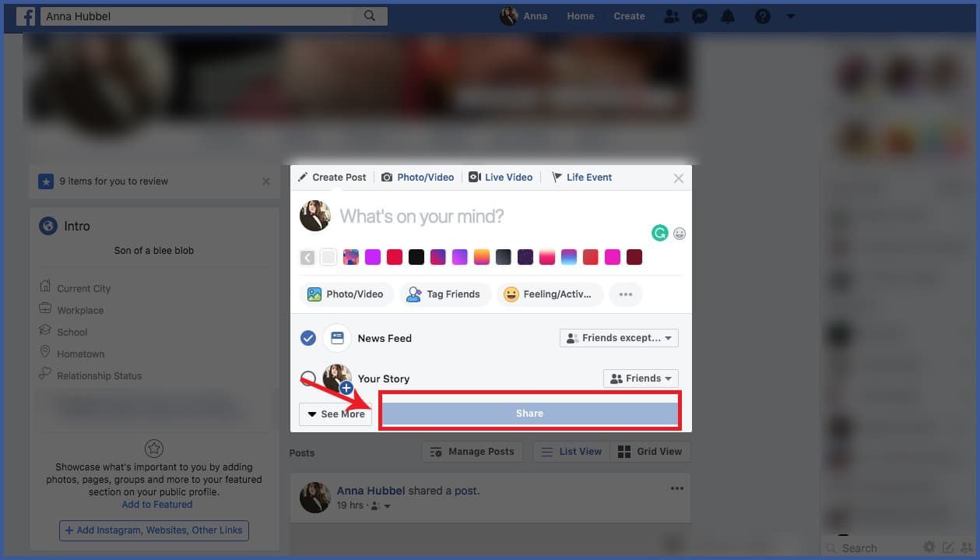
Task: Click the featured section star icon
Action: click(x=154, y=449)
